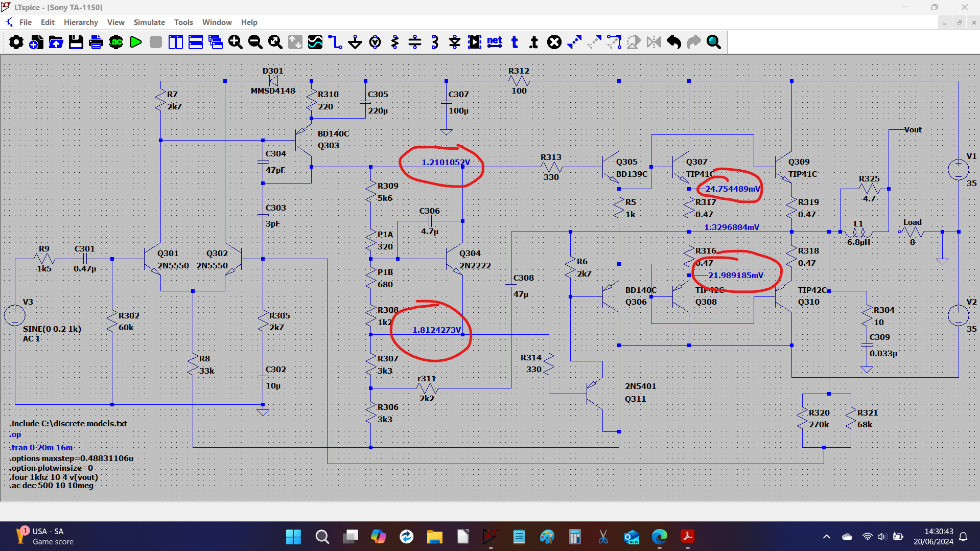
Task: Select the Place Resistor tool
Action: pos(395,42)
